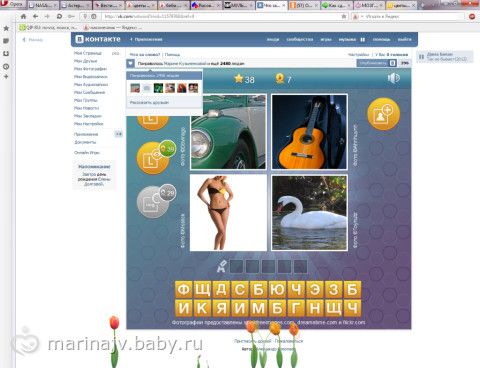The width and height of the screenshot is (480, 368).
Task: Select the letter Ф tile
Action: [x=184, y=289]
